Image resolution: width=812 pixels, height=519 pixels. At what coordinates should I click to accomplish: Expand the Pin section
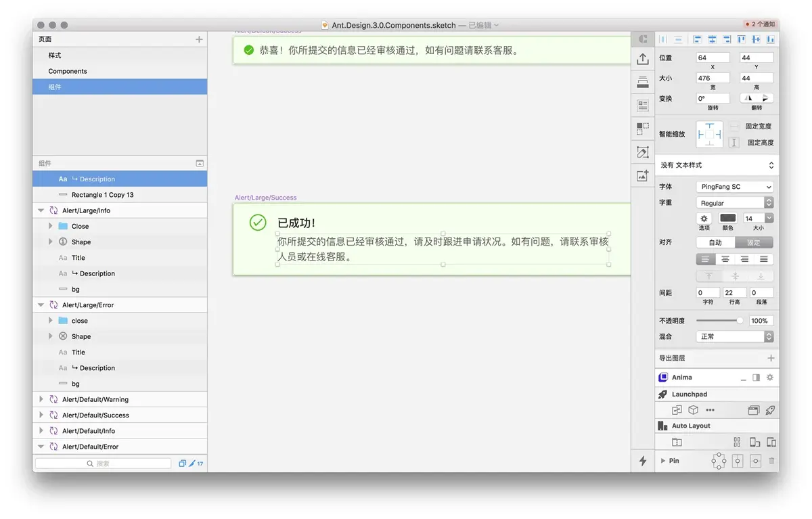coord(663,461)
